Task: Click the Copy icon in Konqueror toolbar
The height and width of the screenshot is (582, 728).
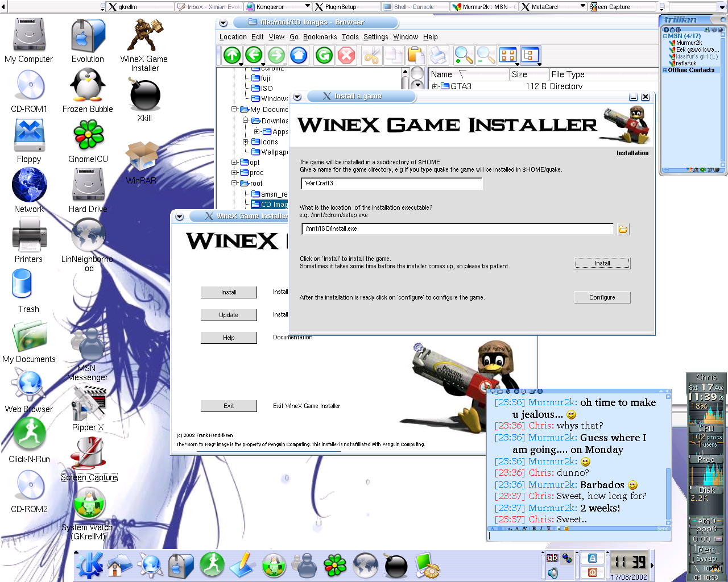Action: [x=394, y=55]
